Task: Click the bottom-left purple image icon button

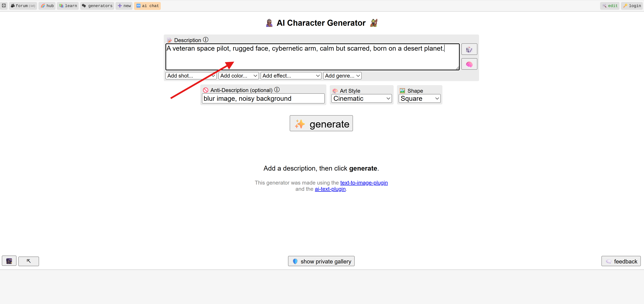Action: coord(9,261)
